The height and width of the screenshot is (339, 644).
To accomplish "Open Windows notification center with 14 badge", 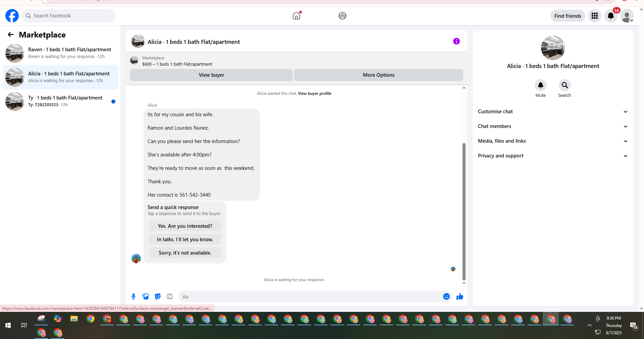I will [x=634, y=326].
